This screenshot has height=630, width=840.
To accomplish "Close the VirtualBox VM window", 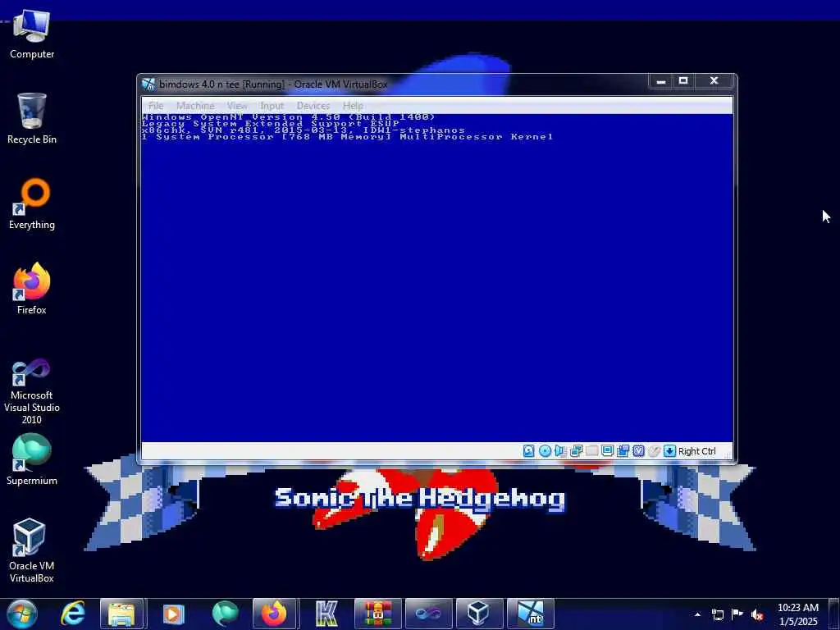I will click(714, 81).
